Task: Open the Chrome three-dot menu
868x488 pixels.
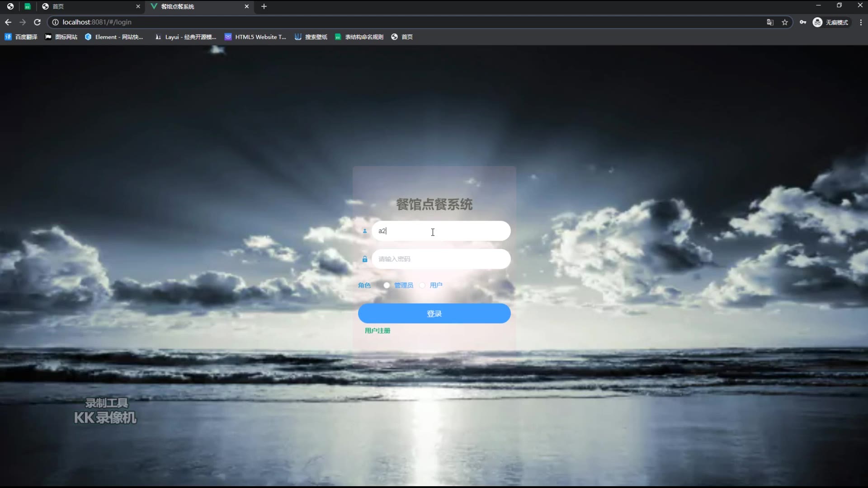Action: [861, 22]
